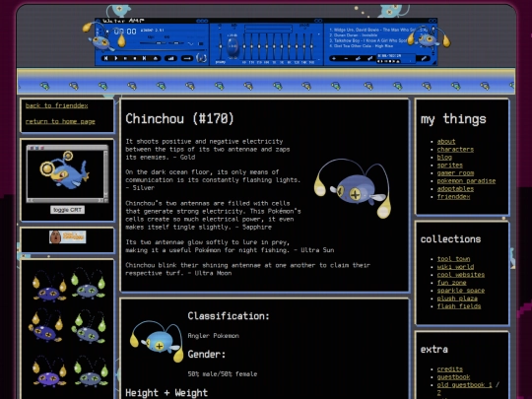The height and width of the screenshot is (399, 532).
Task: Open the characters link
Action: 455,150
